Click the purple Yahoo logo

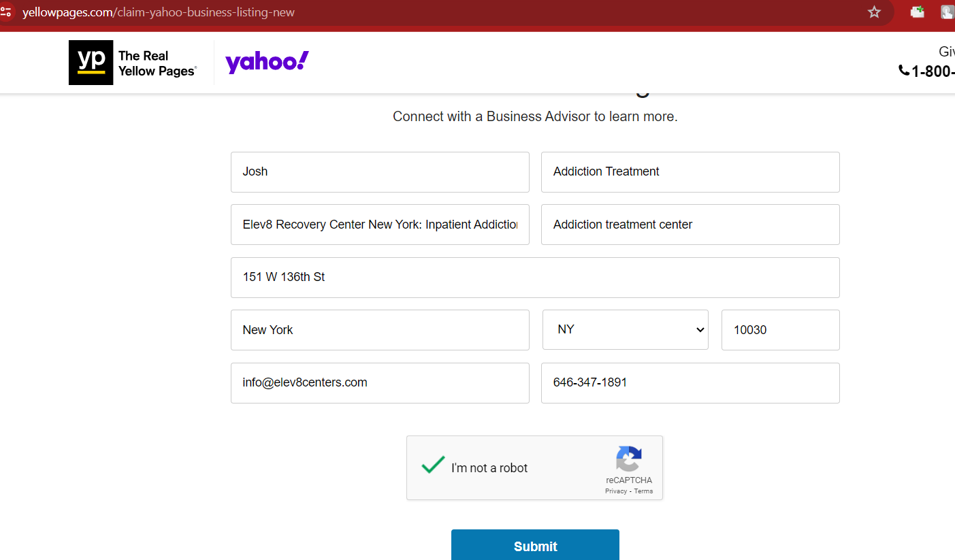[267, 63]
